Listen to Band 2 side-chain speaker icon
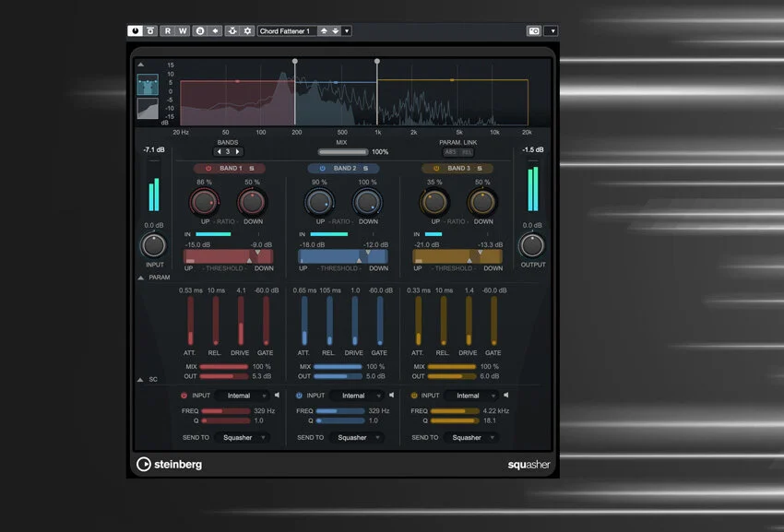784x532 pixels. click(x=391, y=395)
